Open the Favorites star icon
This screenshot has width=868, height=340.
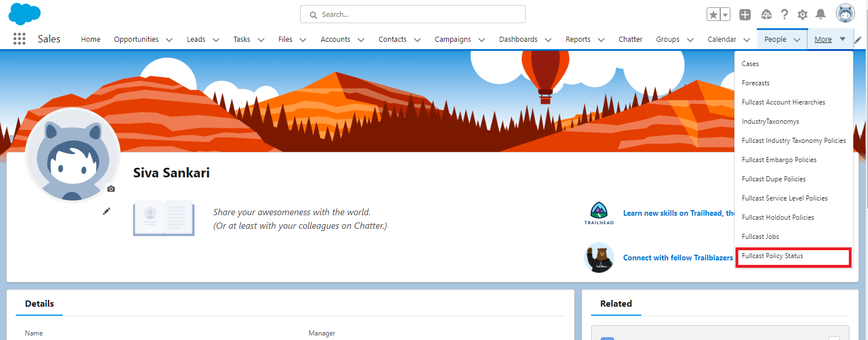[x=713, y=15]
